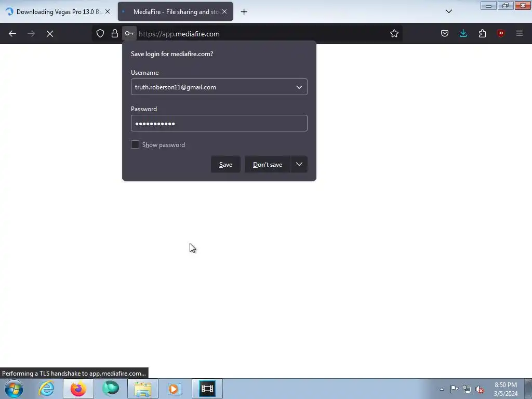The image size is (532, 399).
Task: Show hidden system tray icons
Action: click(x=442, y=389)
